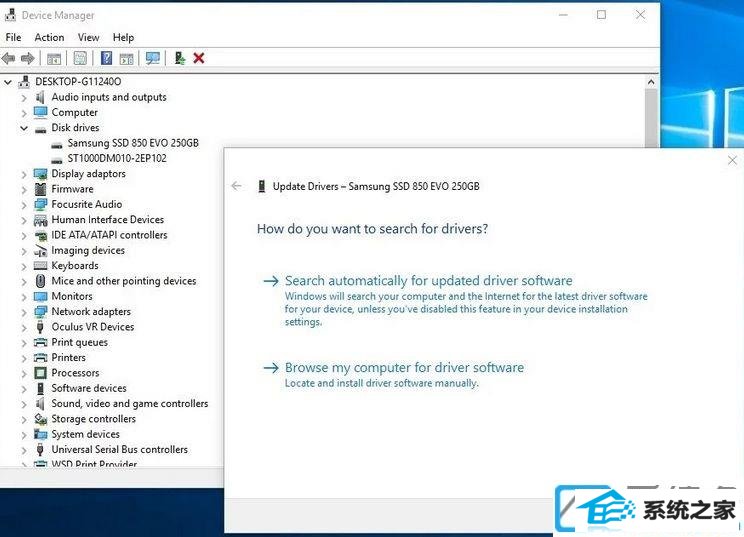Select the Samsung SSD 850 EVO 250GB entry
This screenshot has width=744, height=537.
pyautogui.click(x=133, y=143)
